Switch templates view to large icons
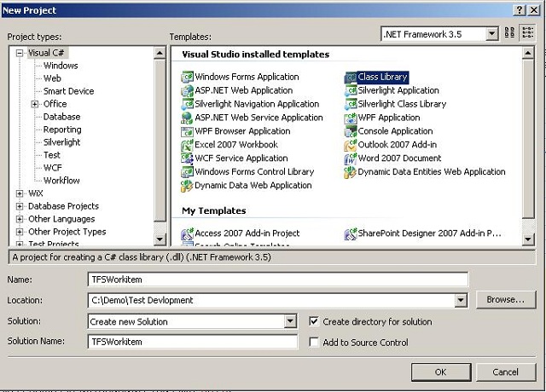Image resolution: width=546 pixels, height=392 pixels. (x=509, y=32)
